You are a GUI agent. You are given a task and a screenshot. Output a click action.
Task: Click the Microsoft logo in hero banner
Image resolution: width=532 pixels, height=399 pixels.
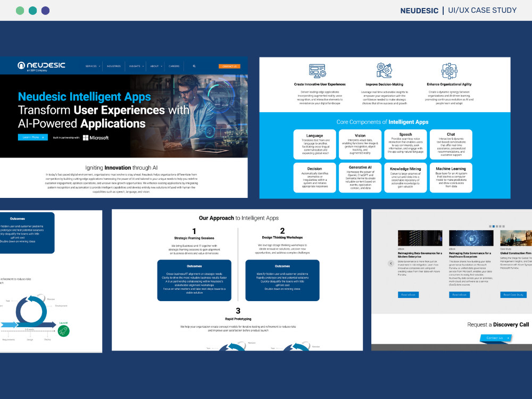[x=96, y=138]
